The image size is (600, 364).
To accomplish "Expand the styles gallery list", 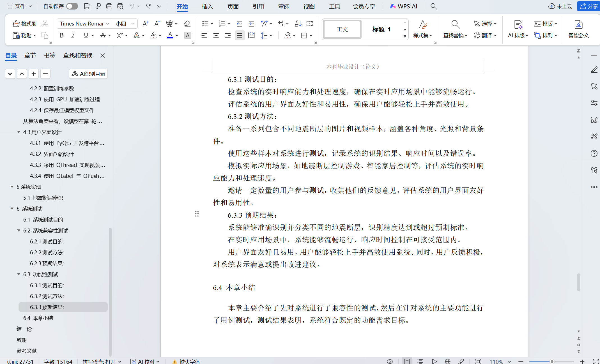I will pos(405,36).
